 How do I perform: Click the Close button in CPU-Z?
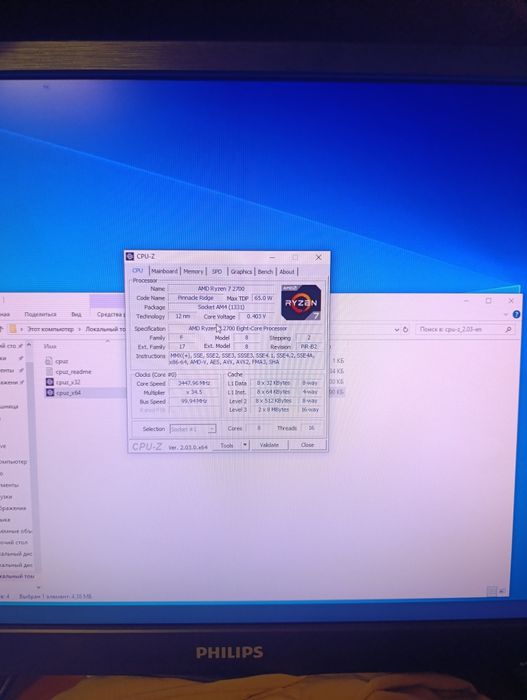click(x=307, y=445)
